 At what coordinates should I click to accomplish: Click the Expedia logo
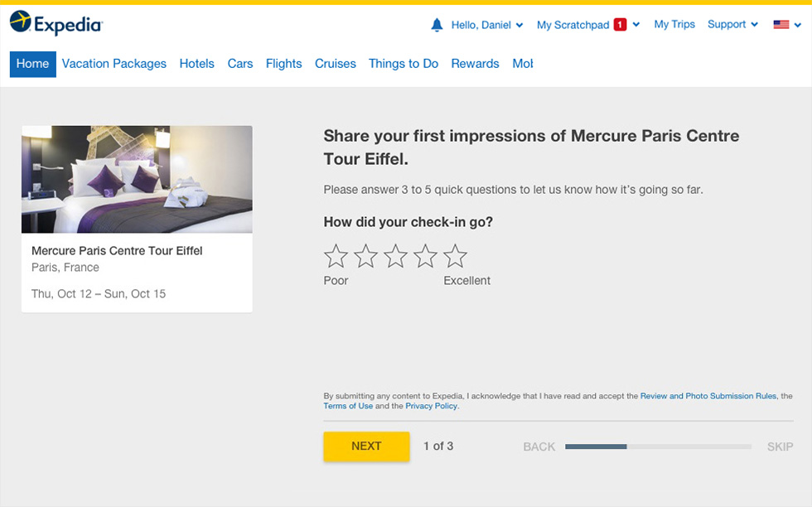click(56, 23)
